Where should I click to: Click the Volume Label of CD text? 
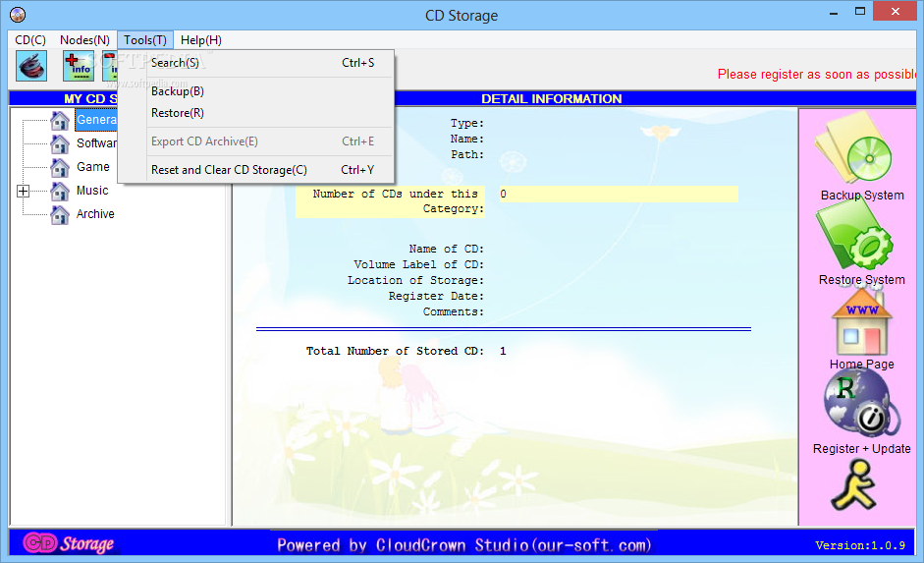(419, 264)
